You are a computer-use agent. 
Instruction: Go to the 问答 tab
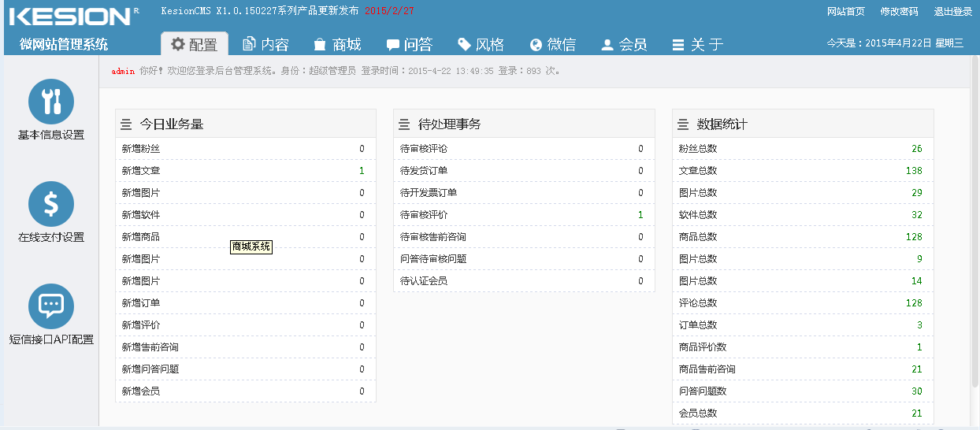tap(409, 45)
